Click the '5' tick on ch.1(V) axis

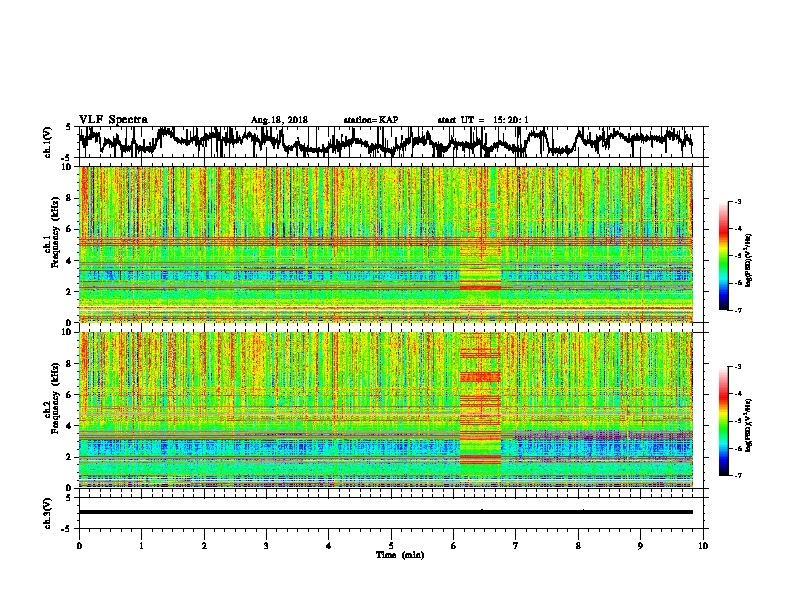68,127
